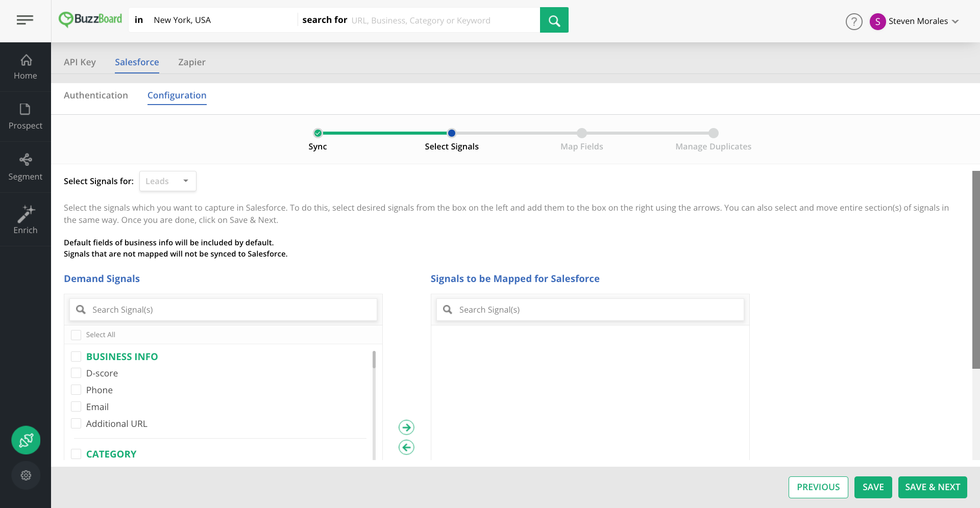Image resolution: width=980 pixels, height=508 pixels.
Task: Check the Phone checkbox
Action: coord(76,390)
